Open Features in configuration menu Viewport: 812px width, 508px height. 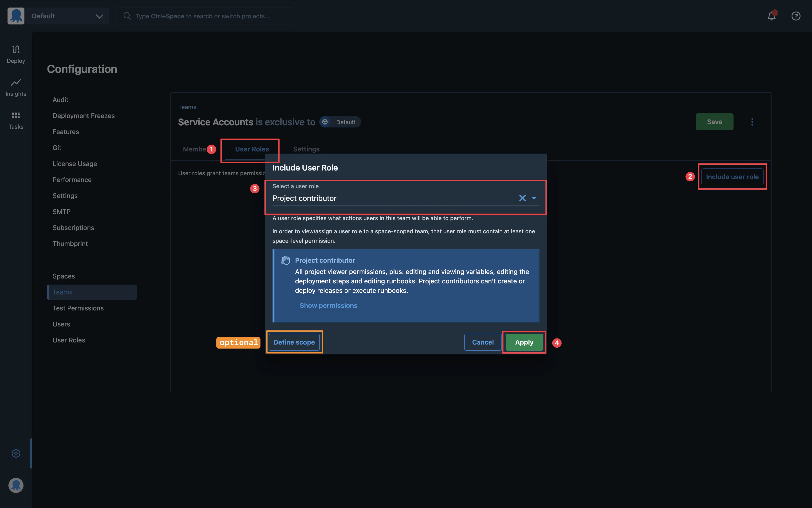(x=66, y=132)
